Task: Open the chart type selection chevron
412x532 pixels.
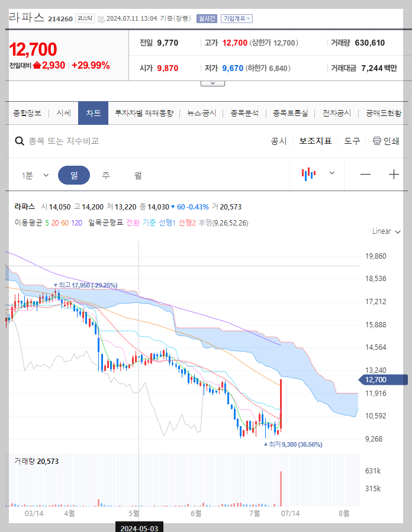Action: tap(331, 173)
